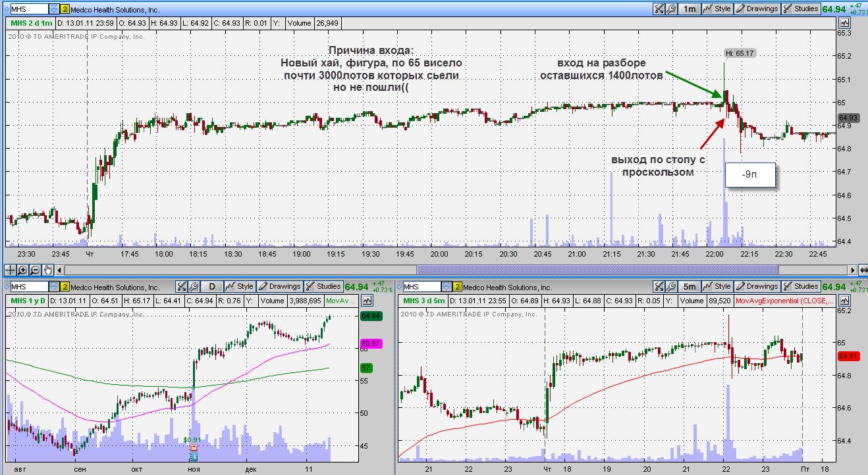The height and width of the screenshot is (475, 868).
Task: Toggle the yellow '2' link badge in 5m chart
Action: (x=456, y=287)
